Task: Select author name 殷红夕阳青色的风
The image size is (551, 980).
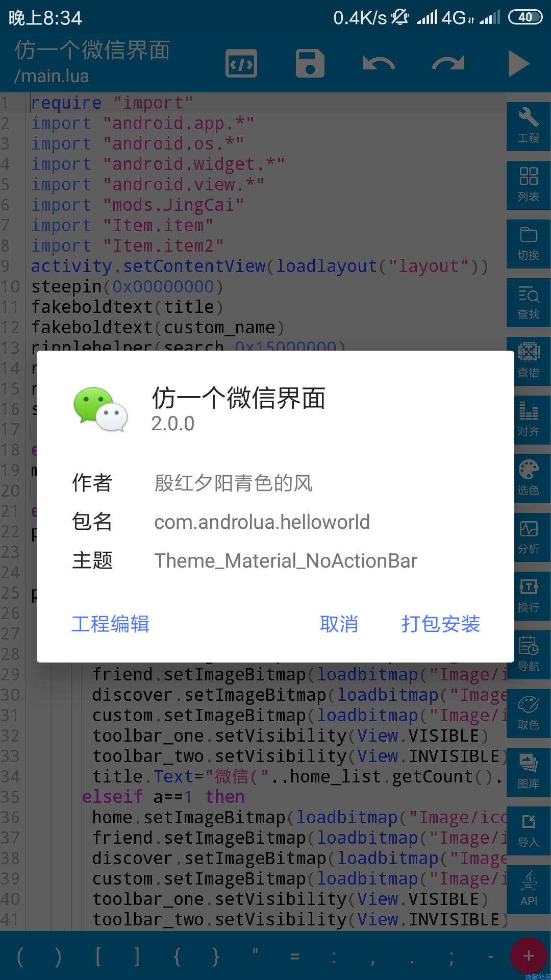Action: [x=234, y=483]
